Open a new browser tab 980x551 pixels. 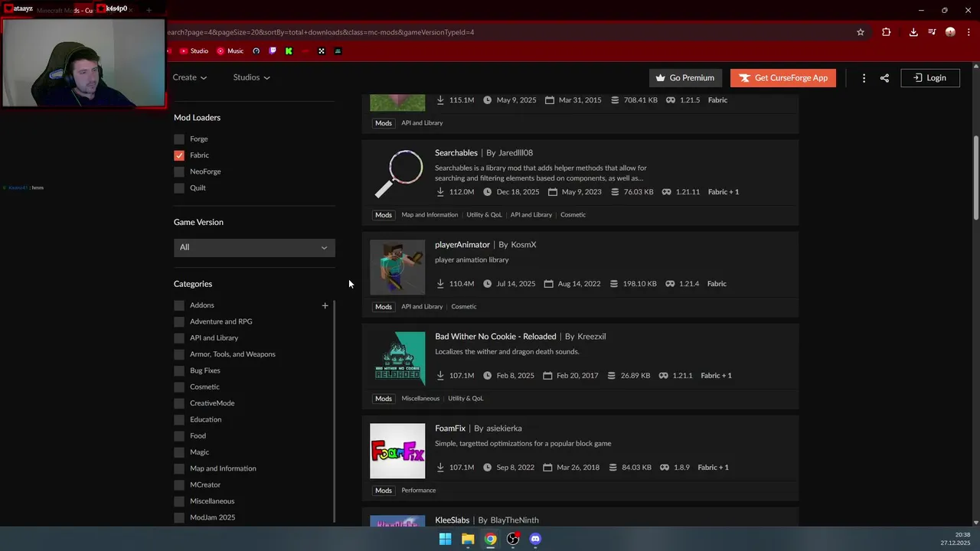pos(149,10)
